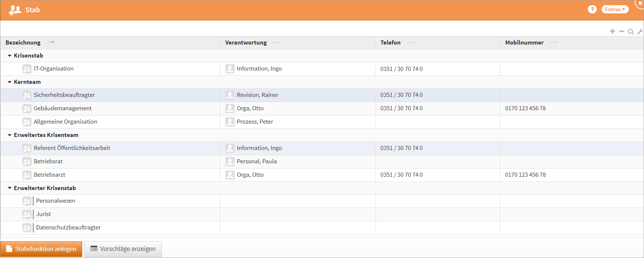Click person icon beside Orga, Otto in Gebäudemanagement row
Screen dimensions: 644x258
point(230,108)
